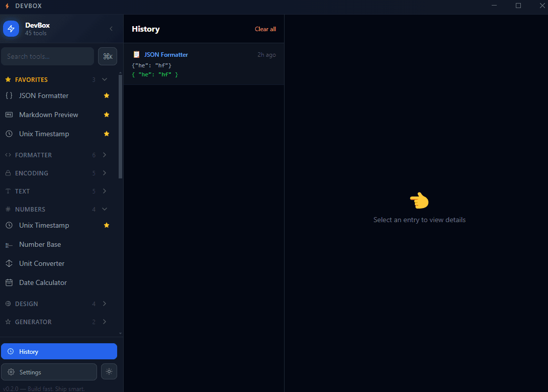Screen dimensions: 548x392
Task: Click the ⌘K shortcut icon beside search
Action: tap(108, 56)
